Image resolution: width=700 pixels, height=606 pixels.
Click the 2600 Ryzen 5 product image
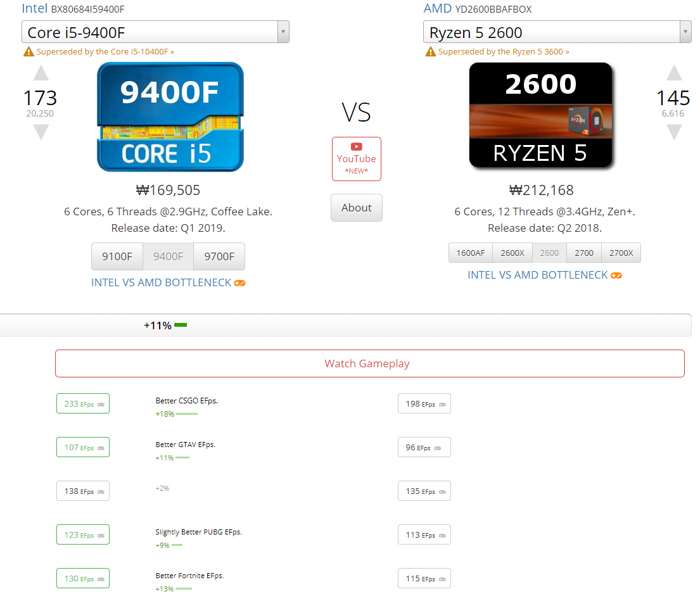[x=540, y=116]
